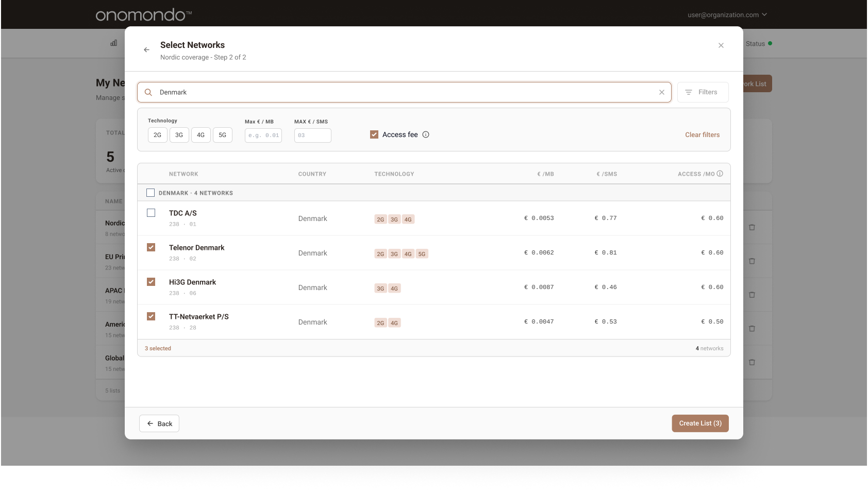Viewport: 868px width, 493px height.
Task: Click the info icon next to Access fee
Action: coord(425,134)
